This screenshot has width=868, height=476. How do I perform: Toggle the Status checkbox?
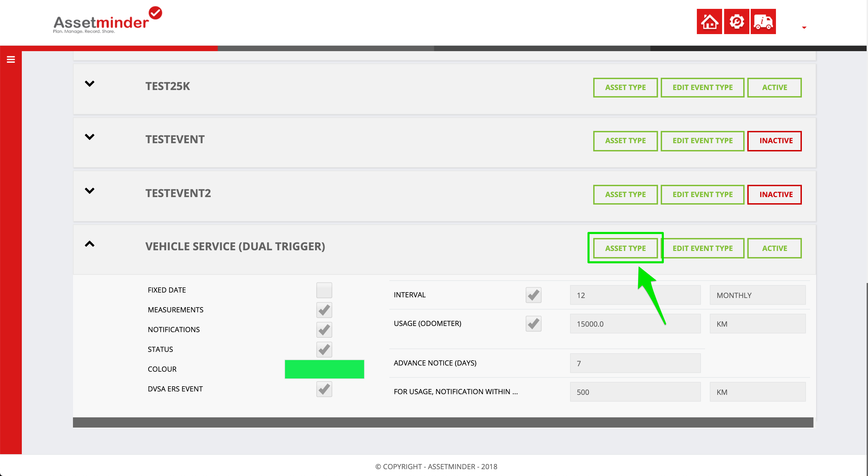pos(324,349)
